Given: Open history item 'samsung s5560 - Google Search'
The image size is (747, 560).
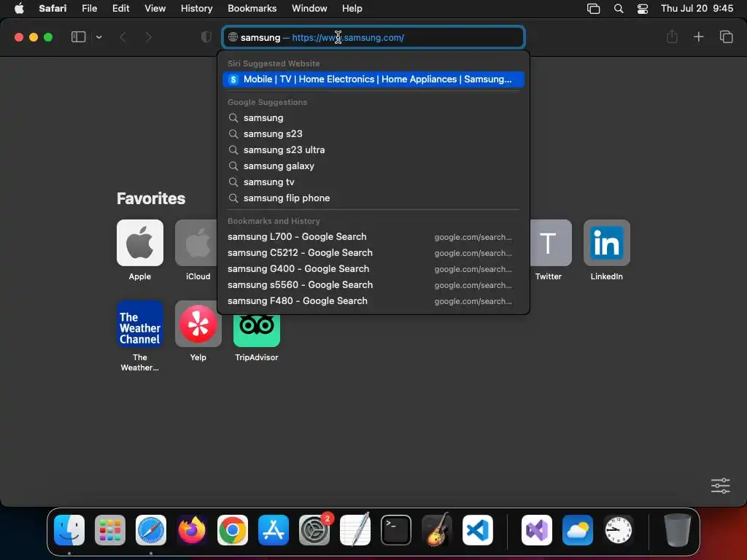Looking at the screenshot, I should point(373,285).
